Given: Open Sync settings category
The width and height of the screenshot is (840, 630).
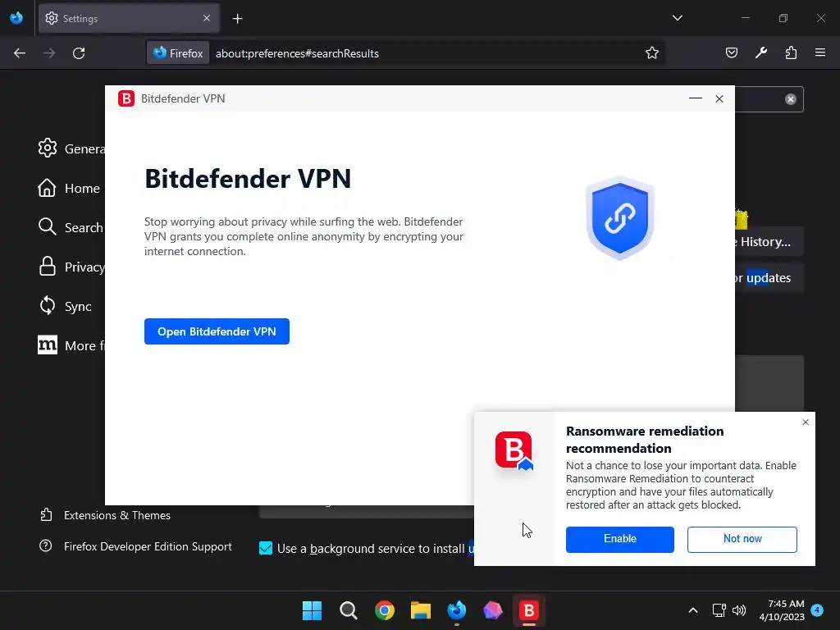Looking at the screenshot, I should point(65,306).
